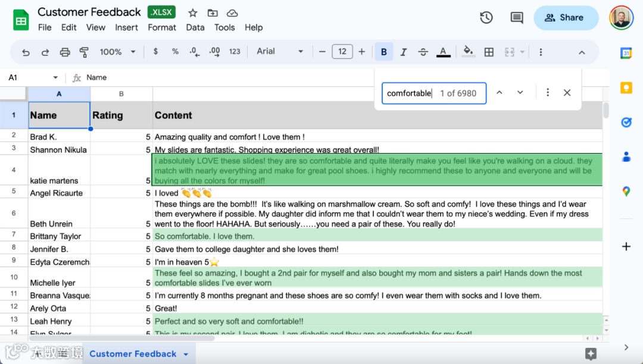Get add-ons with plus icon
This screenshot has height=364, width=643.
click(x=626, y=246)
